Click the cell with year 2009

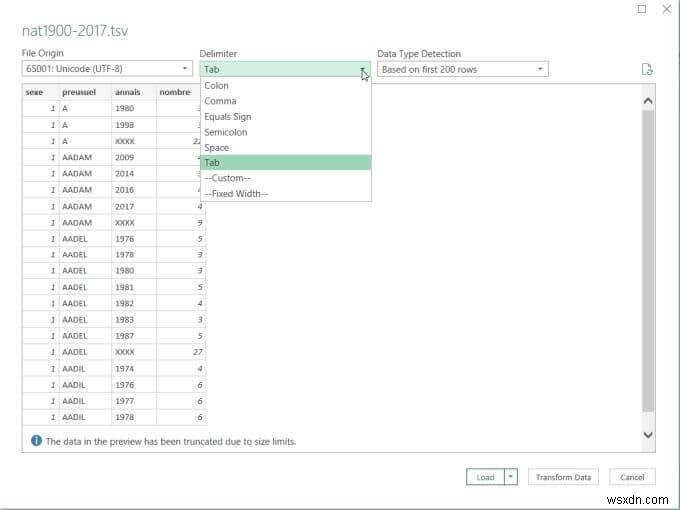pyautogui.click(x=134, y=157)
